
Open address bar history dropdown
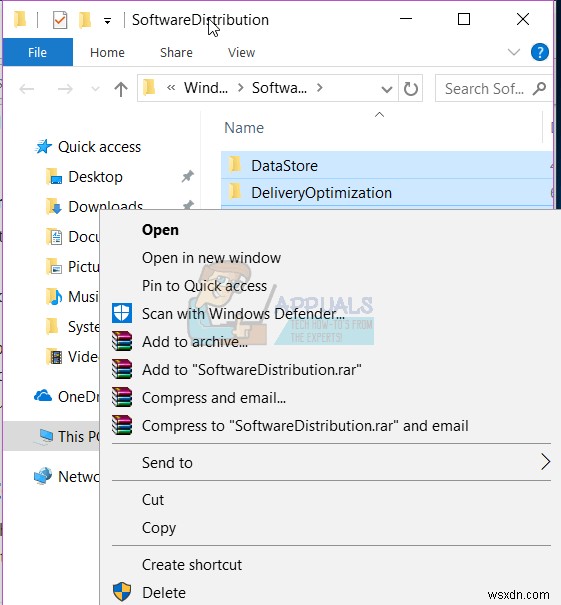[387, 90]
